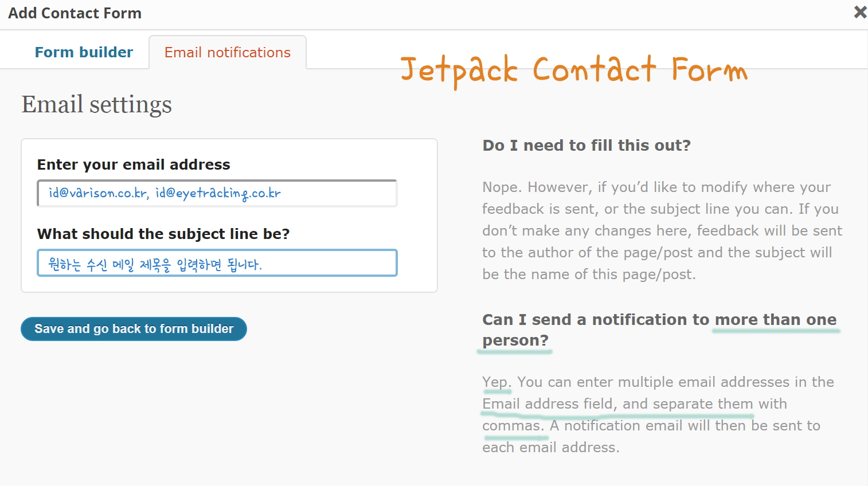
Task: Click the text 'each email address.'
Action: pos(551,448)
